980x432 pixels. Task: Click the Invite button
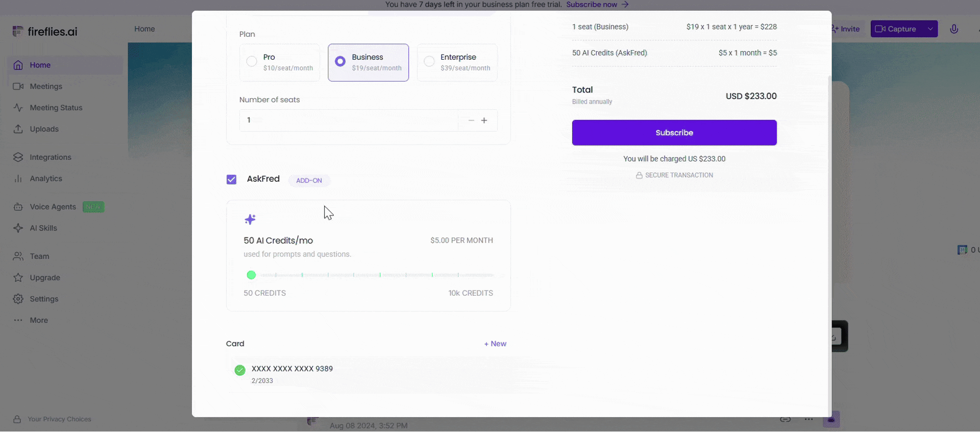pos(845,29)
